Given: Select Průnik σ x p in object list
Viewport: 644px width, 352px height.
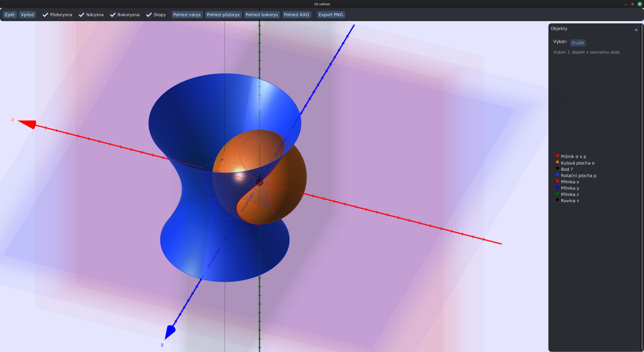Looking at the screenshot, I should click(x=574, y=157).
